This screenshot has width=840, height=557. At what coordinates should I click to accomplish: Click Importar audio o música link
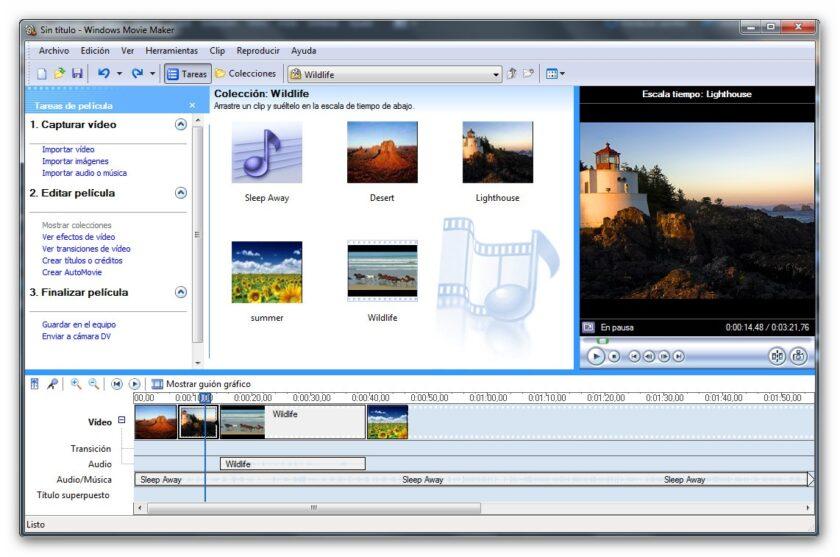[x=84, y=173]
